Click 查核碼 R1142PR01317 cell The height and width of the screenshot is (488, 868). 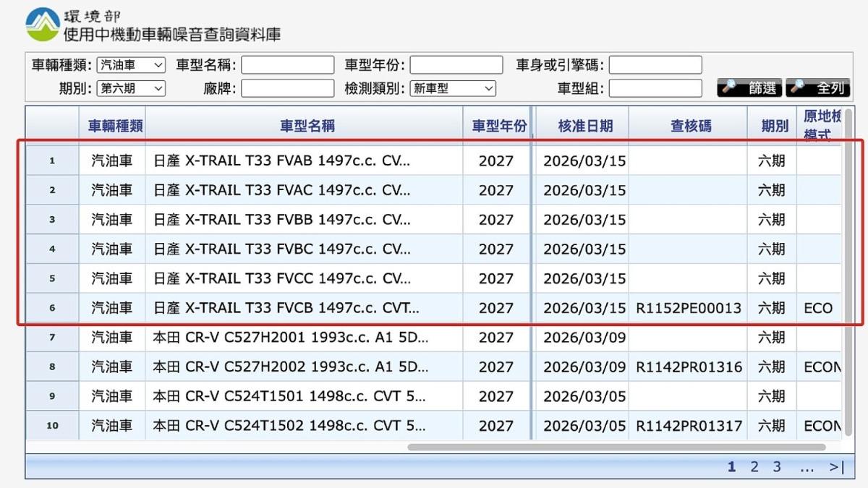click(689, 426)
